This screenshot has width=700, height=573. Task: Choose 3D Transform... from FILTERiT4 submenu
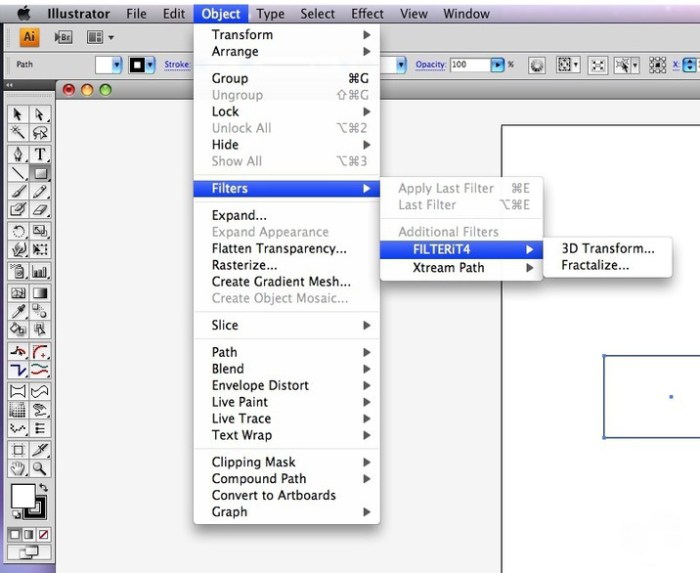click(x=608, y=248)
